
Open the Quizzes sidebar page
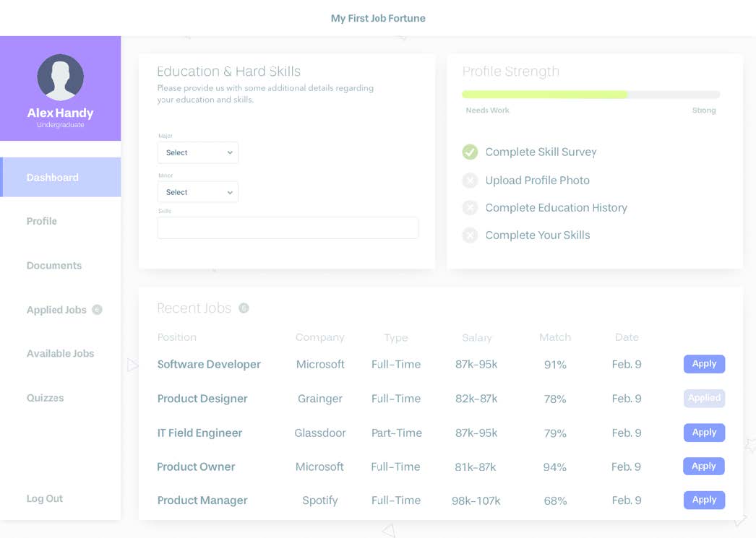(45, 398)
